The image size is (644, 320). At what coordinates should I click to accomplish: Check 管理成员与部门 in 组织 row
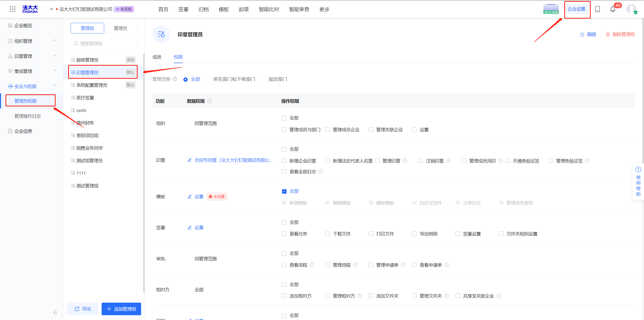point(284,130)
